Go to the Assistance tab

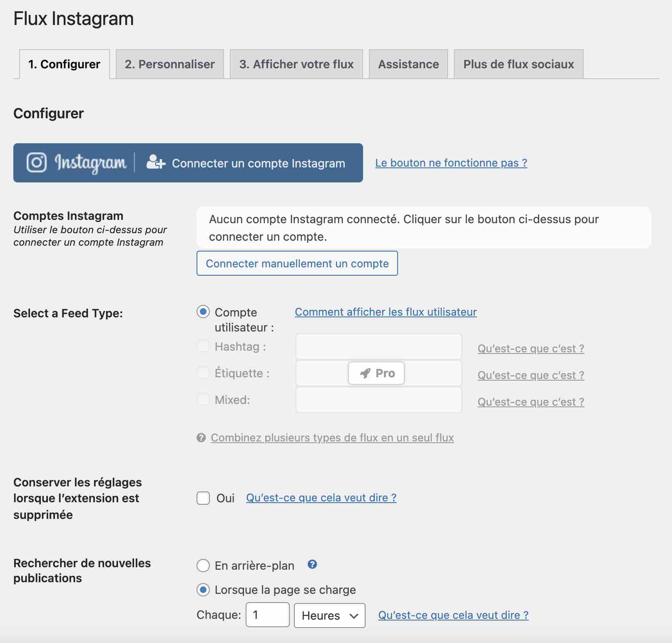tap(408, 64)
